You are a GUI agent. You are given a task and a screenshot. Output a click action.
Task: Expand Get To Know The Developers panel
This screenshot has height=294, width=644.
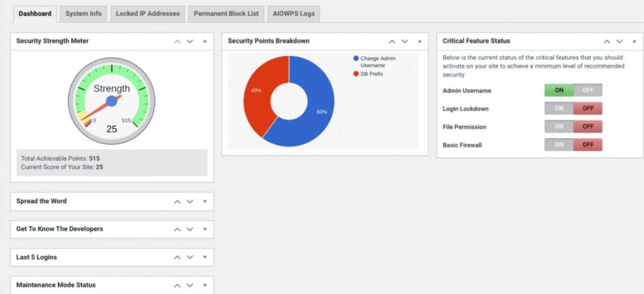coord(205,229)
